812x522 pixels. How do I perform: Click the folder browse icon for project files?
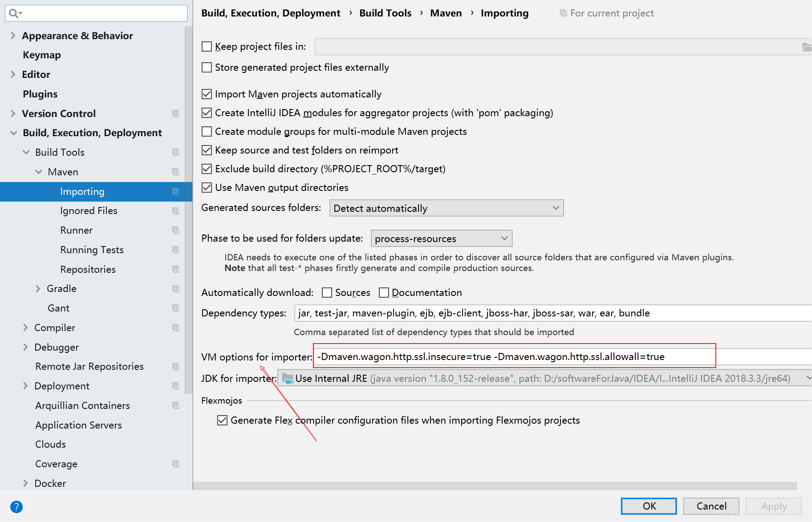tap(807, 47)
